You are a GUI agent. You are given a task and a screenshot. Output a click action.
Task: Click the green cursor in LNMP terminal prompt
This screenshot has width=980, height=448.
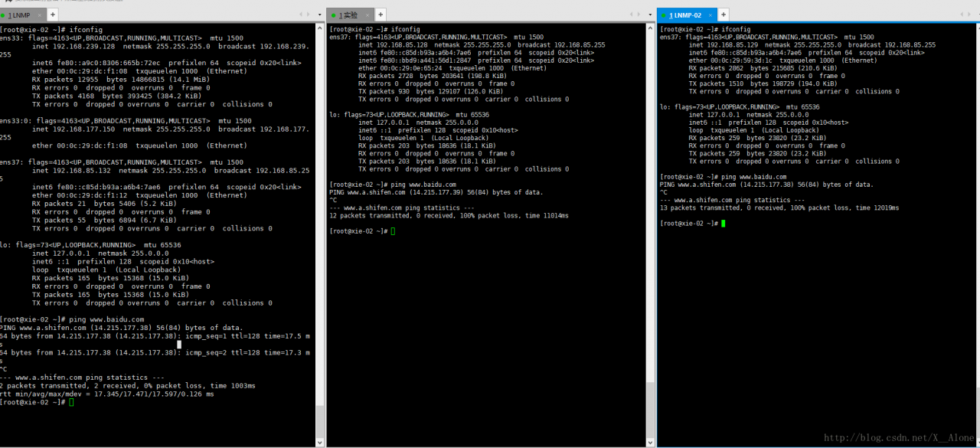[71, 402]
